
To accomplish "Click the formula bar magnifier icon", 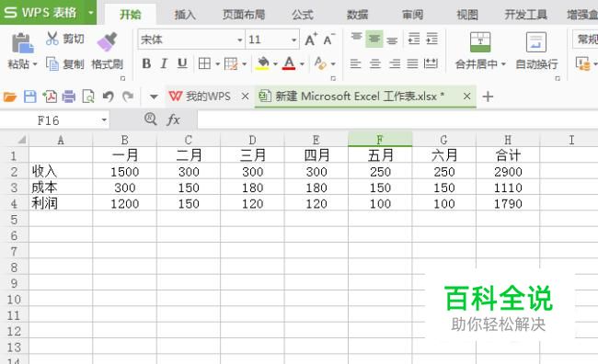I will click(x=151, y=119).
